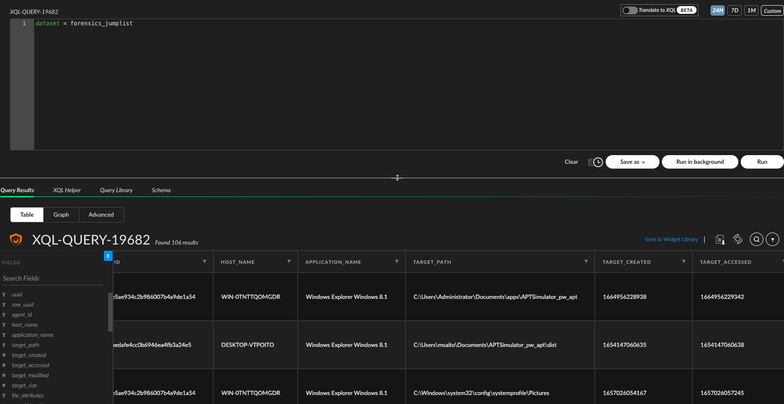Screen dimensions: 784x404
Task: Open HOST_NAME column filter arrow
Action: click(x=289, y=262)
